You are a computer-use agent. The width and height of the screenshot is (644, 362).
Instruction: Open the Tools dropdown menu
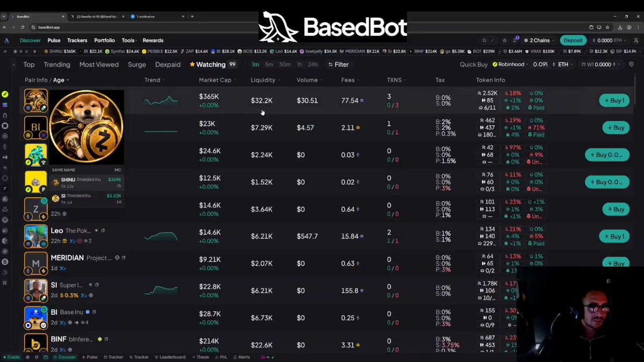(129, 40)
